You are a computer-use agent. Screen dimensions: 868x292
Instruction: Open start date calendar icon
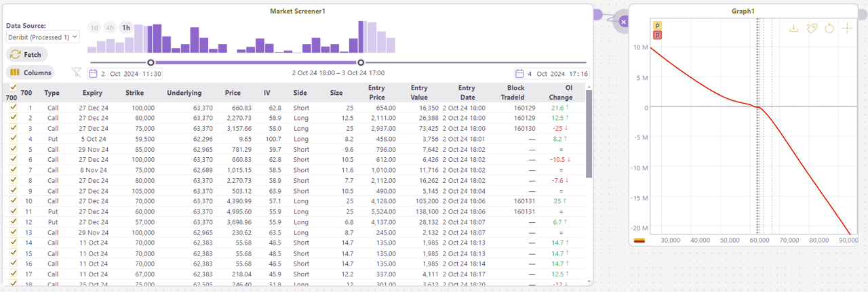[94, 74]
